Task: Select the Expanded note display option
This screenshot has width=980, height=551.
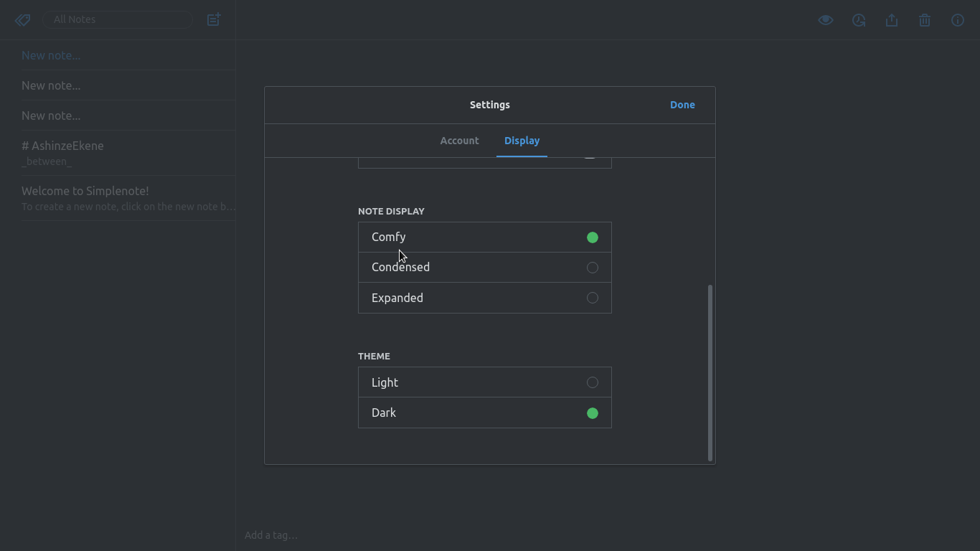Action: (484, 298)
